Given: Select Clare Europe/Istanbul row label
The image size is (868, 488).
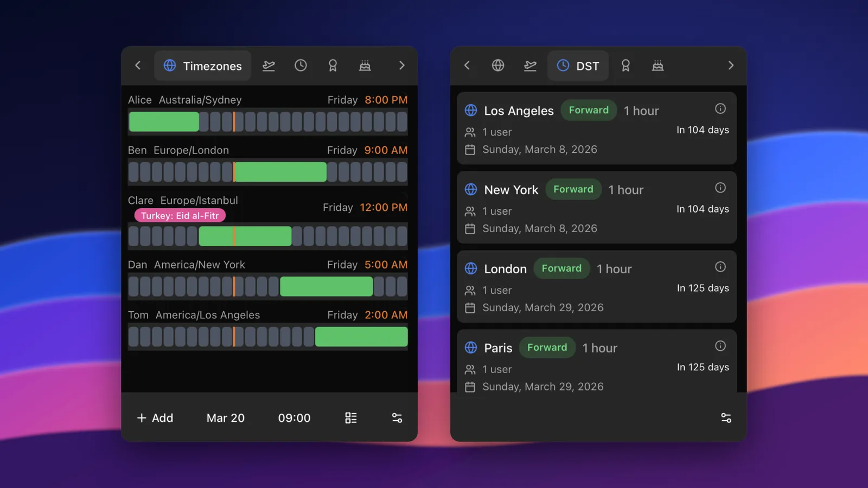Looking at the screenshot, I should click(x=183, y=201).
